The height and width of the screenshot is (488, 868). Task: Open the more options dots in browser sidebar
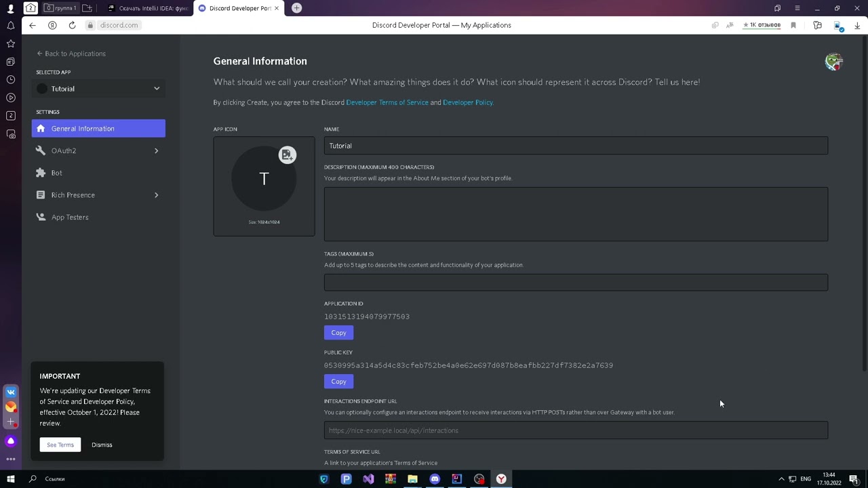[x=11, y=459]
